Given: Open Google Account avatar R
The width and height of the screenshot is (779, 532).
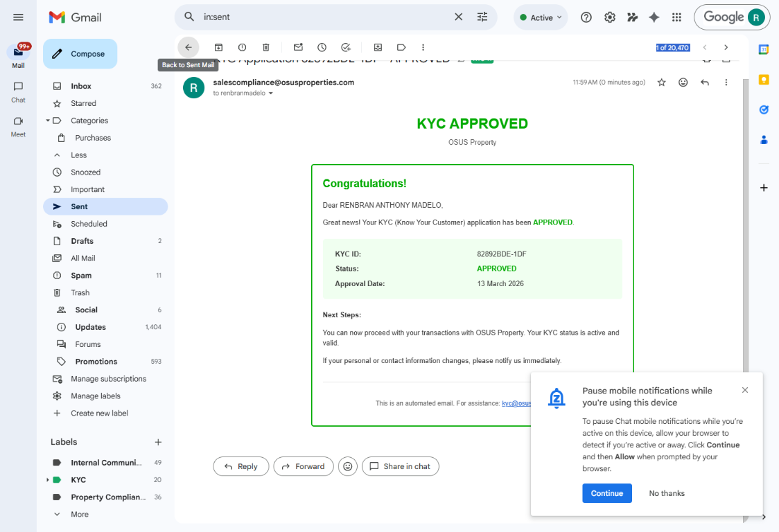Looking at the screenshot, I should point(756,17).
